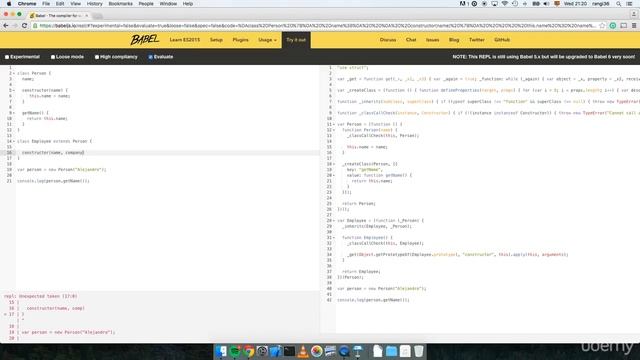Toggle the Loose mode checkbox
The image size is (640, 360).
53,57
